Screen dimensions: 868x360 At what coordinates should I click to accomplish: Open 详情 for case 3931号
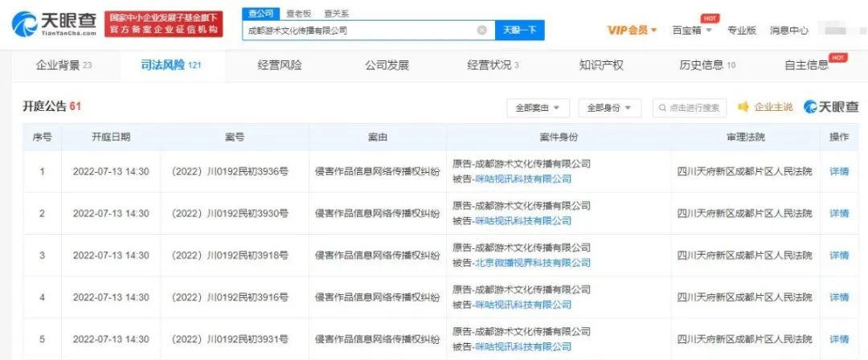[x=838, y=339]
